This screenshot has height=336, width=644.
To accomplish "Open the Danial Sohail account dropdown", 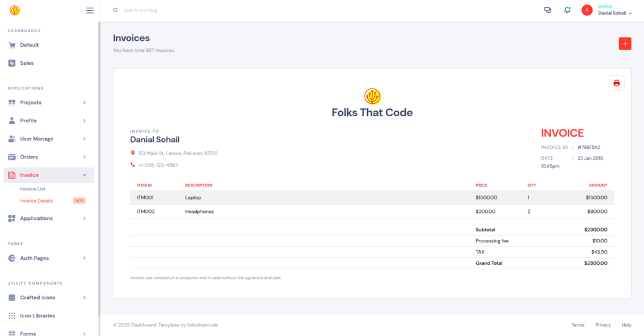I will tap(615, 13).
